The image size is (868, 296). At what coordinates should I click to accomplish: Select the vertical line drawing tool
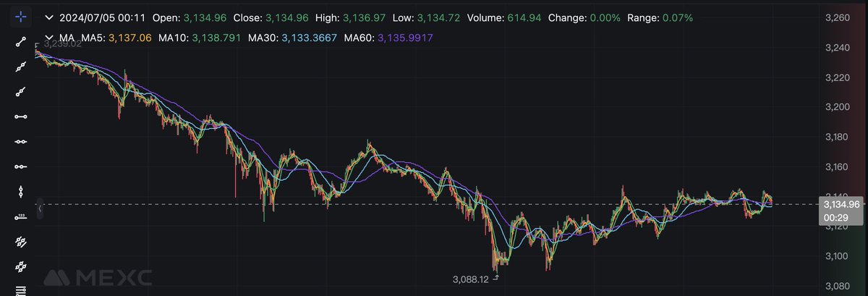(x=21, y=192)
